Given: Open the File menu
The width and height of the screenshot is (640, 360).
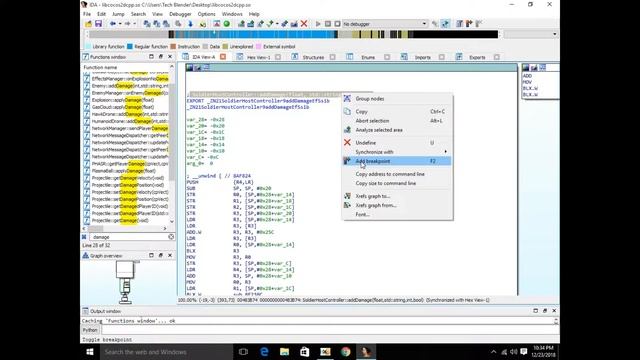Looking at the screenshot, I should pyautogui.click(x=87, y=14).
